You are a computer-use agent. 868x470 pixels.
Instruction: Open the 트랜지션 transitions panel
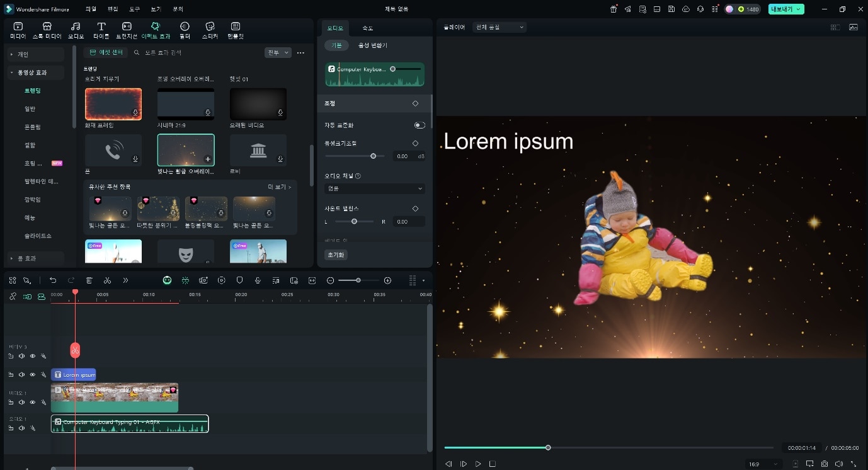click(x=127, y=30)
